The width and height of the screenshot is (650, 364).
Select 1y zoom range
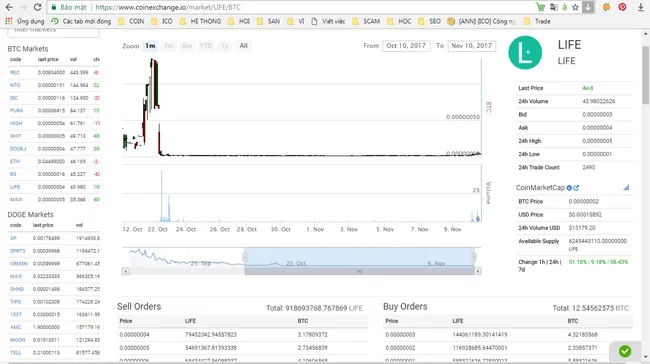coord(224,46)
